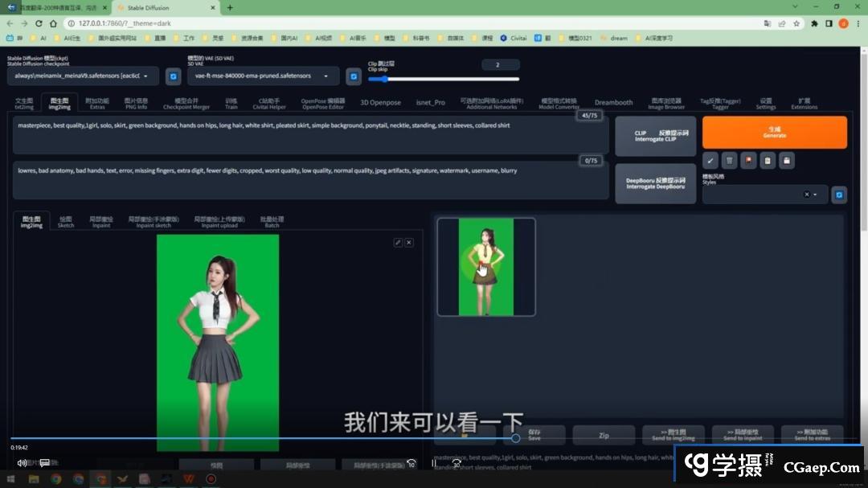Switch to the txt2img tab
The image size is (868, 488).
(x=24, y=104)
